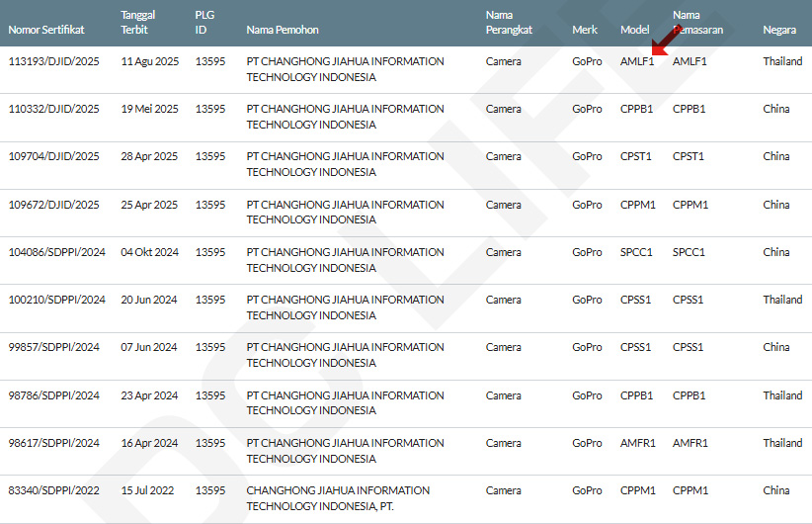812x524 pixels.
Task: Click the date 19 Mei 2025
Action: [150, 109]
